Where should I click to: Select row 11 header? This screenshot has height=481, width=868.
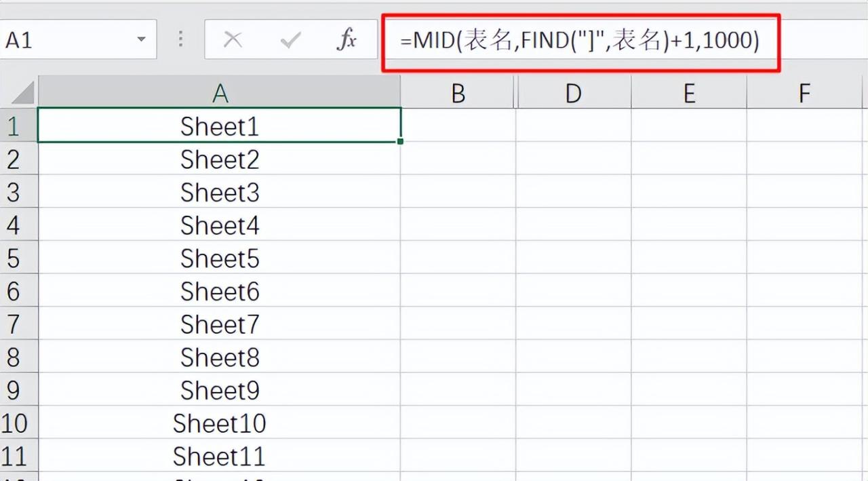(x=19, y=456)
